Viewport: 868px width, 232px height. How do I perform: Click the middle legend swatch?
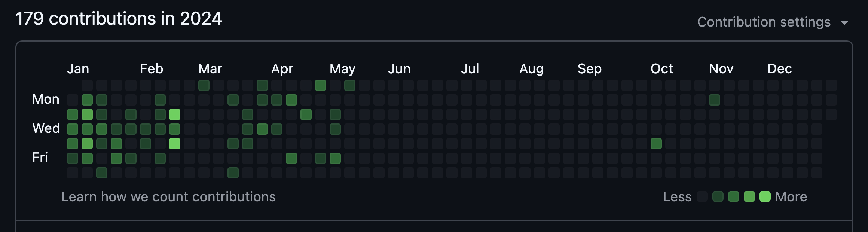click(734, 196)
